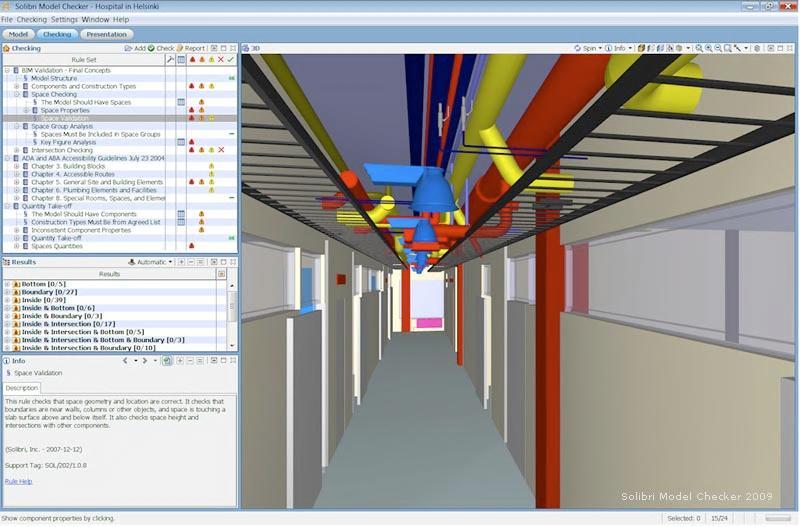
Task: Click the Info back arrow button
Action: 125,361
